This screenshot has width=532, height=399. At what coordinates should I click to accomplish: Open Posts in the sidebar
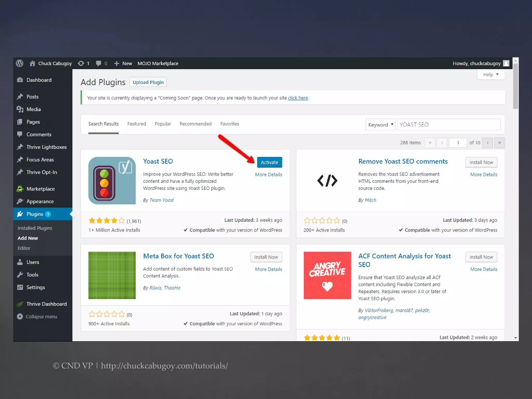pyautogui.click(x=43, y=97)
